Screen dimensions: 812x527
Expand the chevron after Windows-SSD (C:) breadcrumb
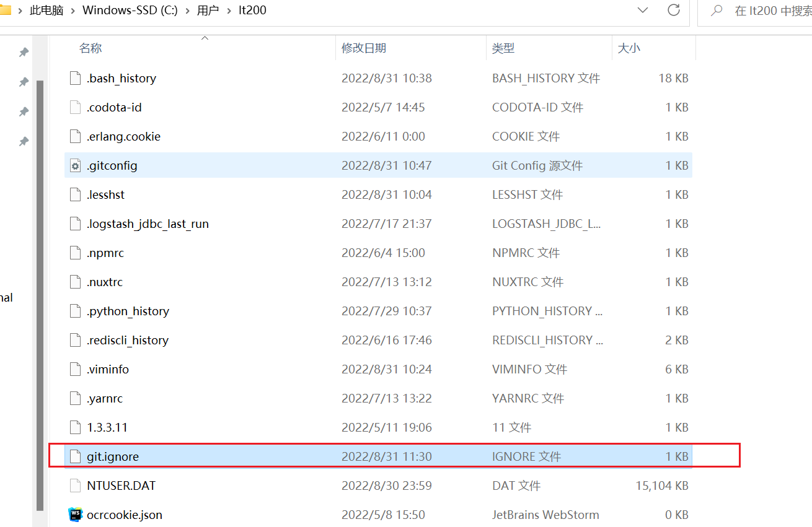(188, 11)
